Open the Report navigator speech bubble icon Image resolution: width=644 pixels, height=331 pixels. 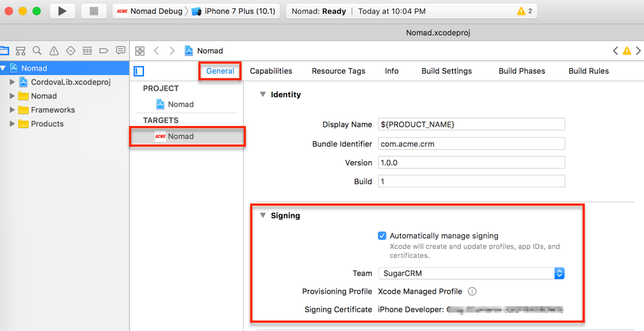120,50
